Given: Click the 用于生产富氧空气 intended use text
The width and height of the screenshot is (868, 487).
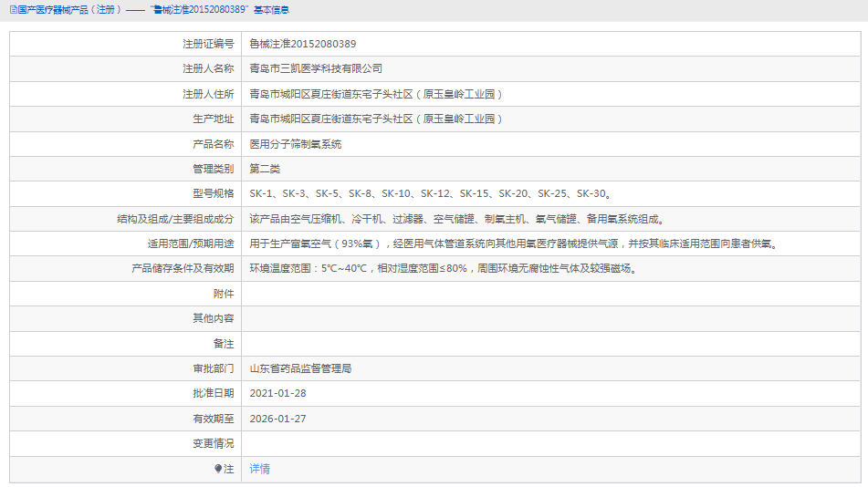Looking at the screenshot, I should point(514,243).
